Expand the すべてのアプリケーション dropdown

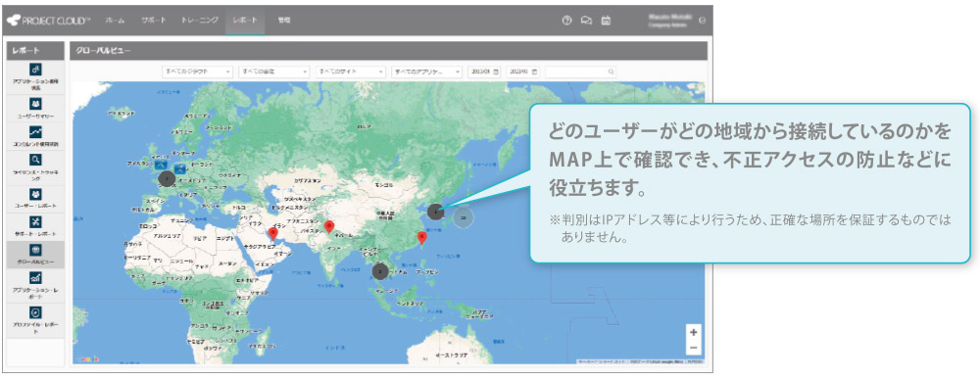click(427, 71)
